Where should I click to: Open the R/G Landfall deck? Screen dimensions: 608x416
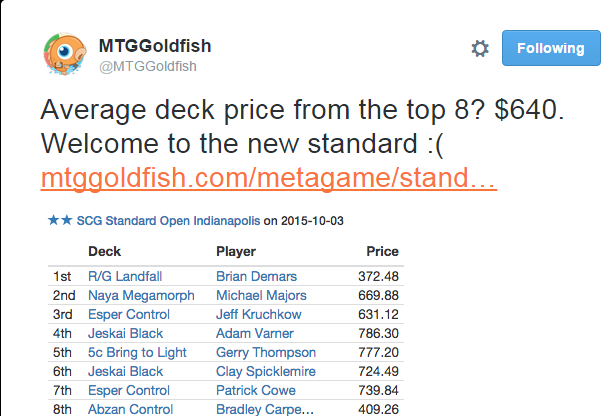125,276
